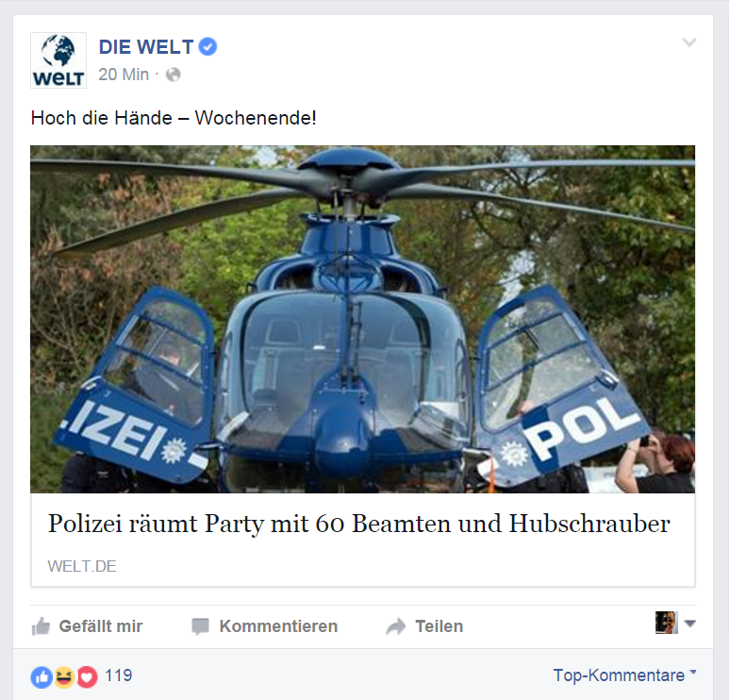The height and width of the screenshot is (700, 730).
Task: Click the speech bubble comment icon
Action: click(200, 626)
